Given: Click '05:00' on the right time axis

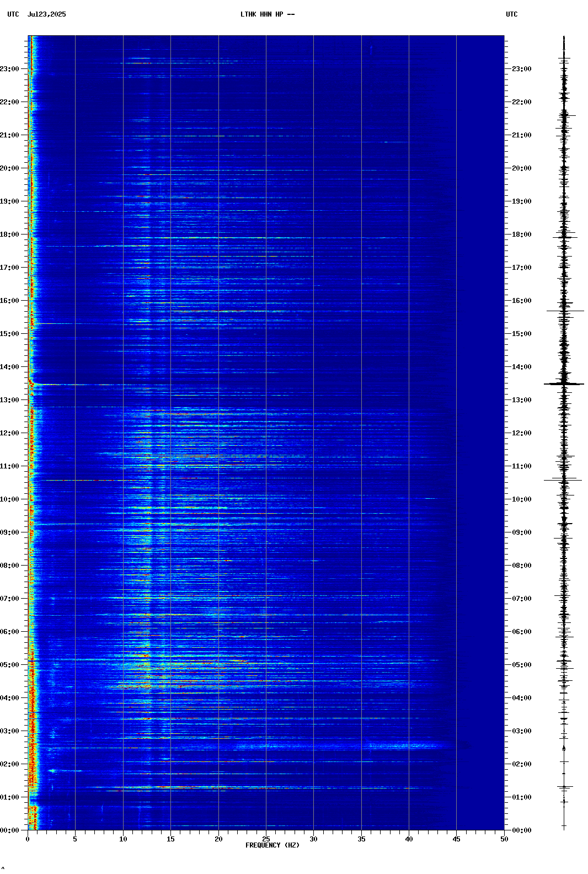Looking at the screenshot, I should 522,665.
